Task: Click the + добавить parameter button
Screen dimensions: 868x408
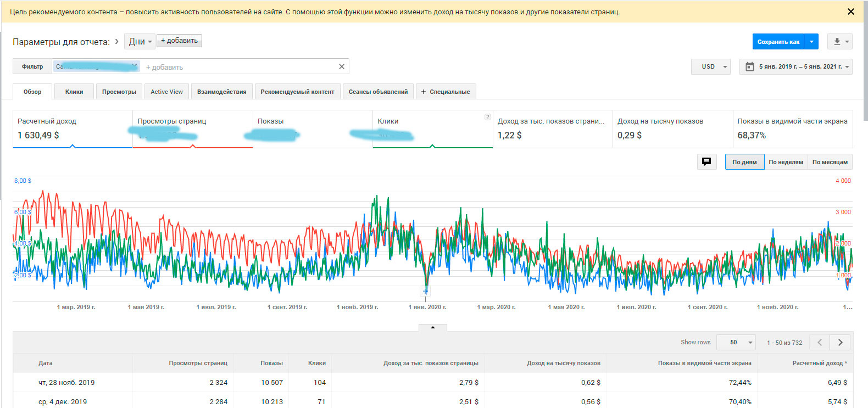Action: (179, 41)
